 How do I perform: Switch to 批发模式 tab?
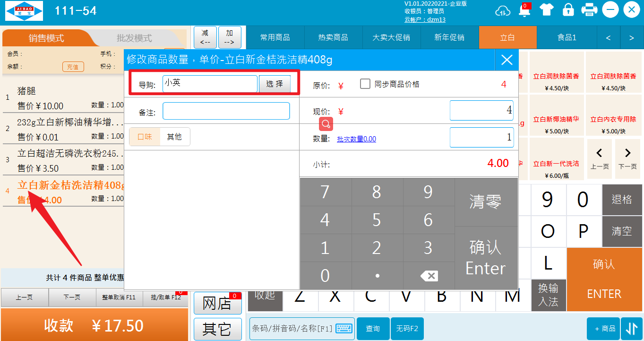point(135,38)
